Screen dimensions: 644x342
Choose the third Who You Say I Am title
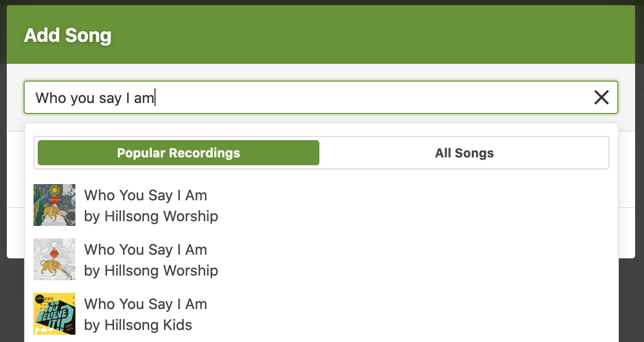[146, 304]
